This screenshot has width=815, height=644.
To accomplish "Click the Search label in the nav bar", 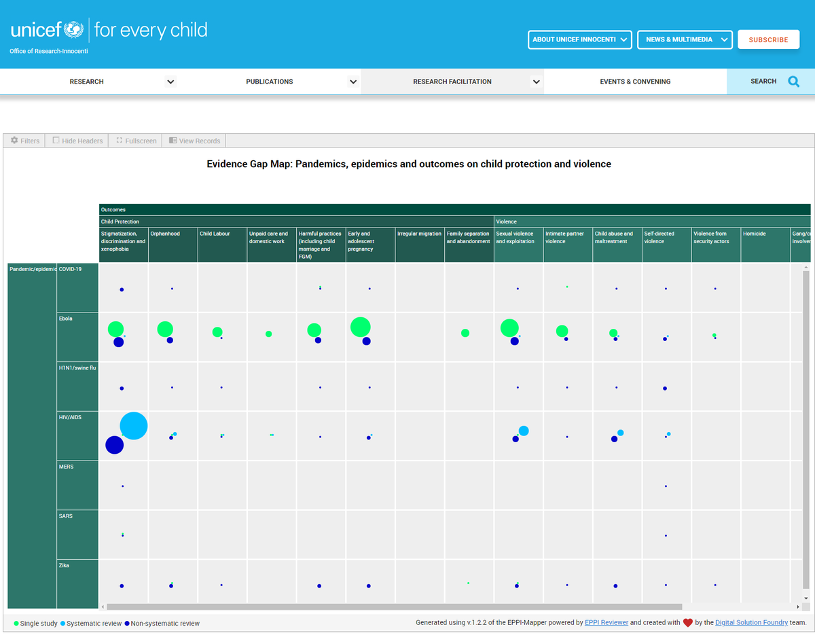I will (x=763, y=82).
